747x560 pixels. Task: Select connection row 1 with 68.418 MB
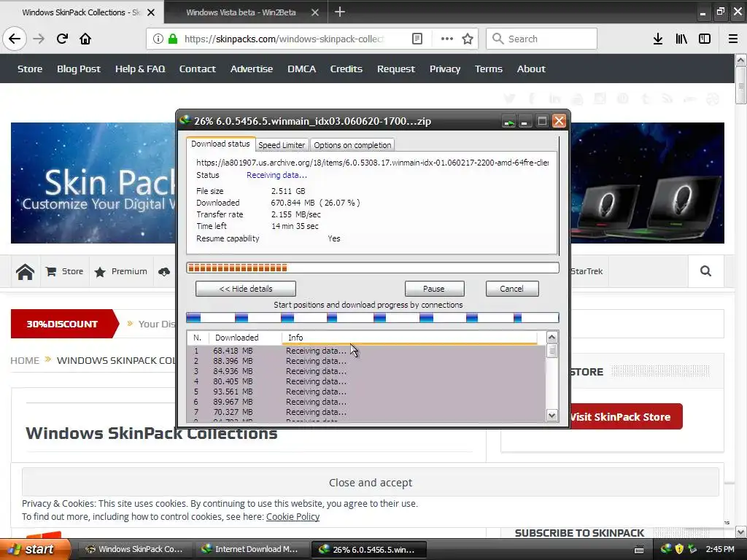pos(366,351)
